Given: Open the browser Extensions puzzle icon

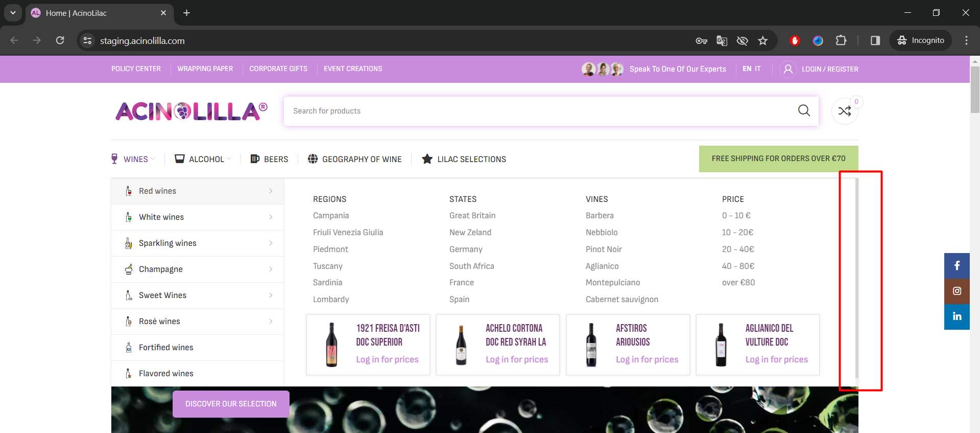Looking at the screenshot, I should [x=841, y=40].
